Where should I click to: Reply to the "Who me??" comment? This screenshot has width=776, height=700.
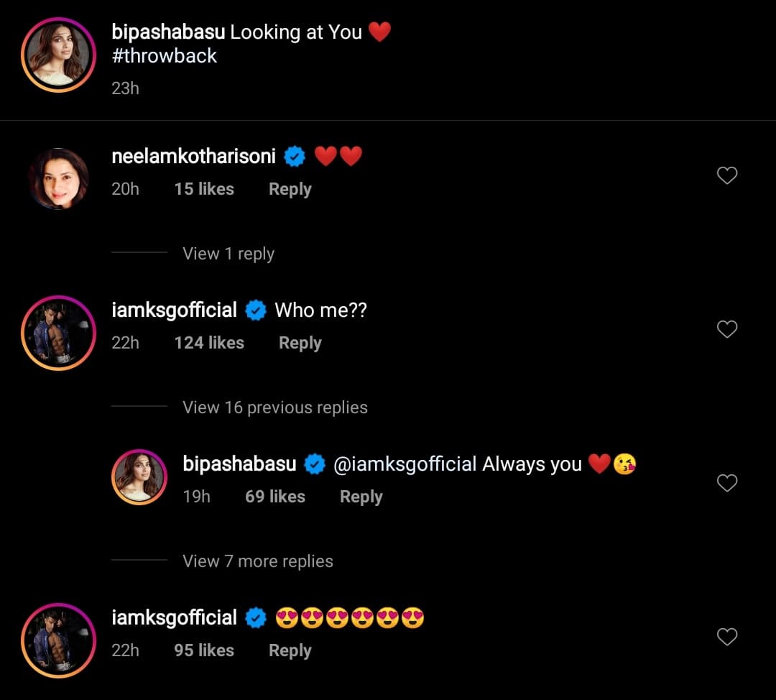pos(300,343)
